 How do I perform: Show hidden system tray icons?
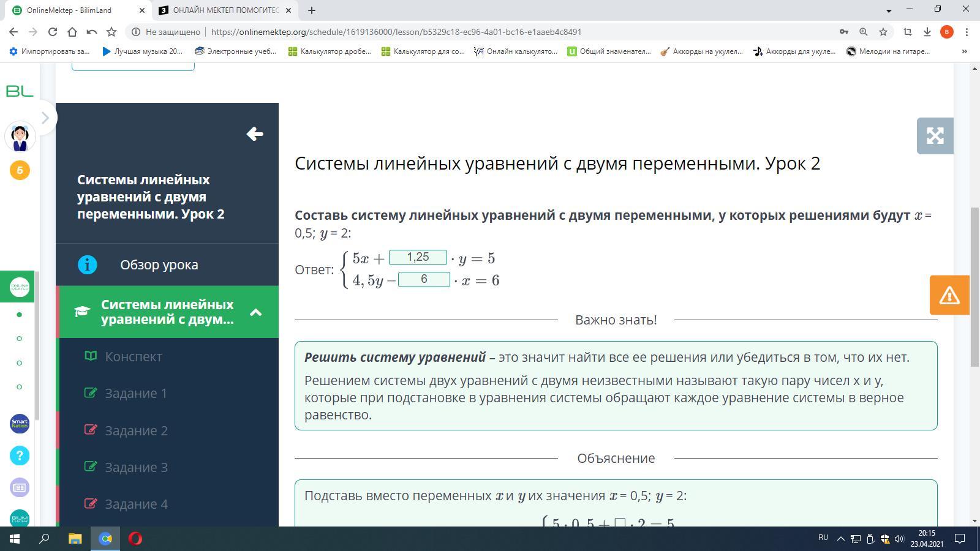840,539
